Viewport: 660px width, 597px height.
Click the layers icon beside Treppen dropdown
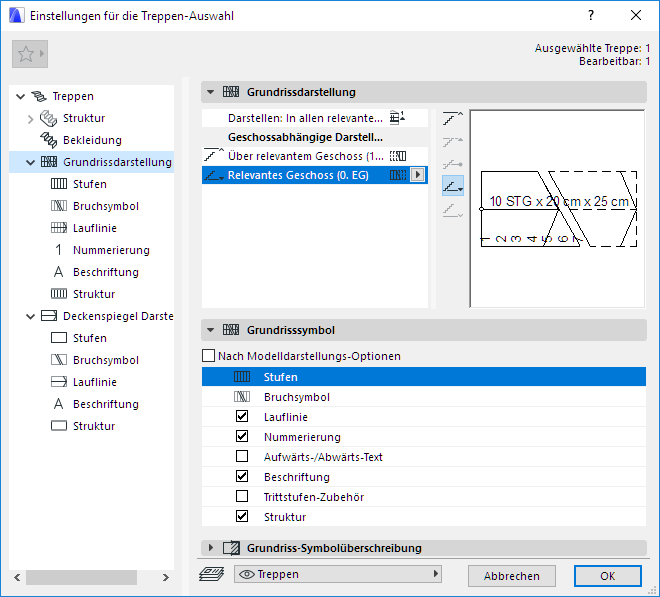coord(212,574)
